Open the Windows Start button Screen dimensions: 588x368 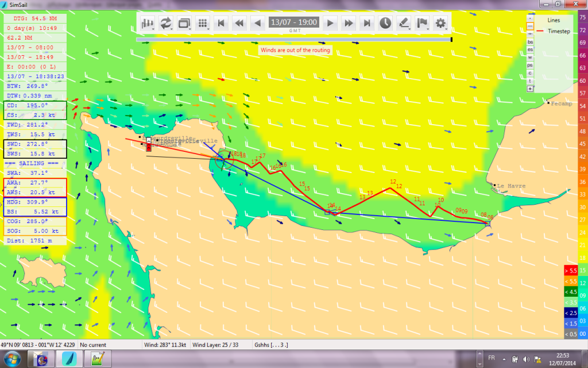[12, 359]
